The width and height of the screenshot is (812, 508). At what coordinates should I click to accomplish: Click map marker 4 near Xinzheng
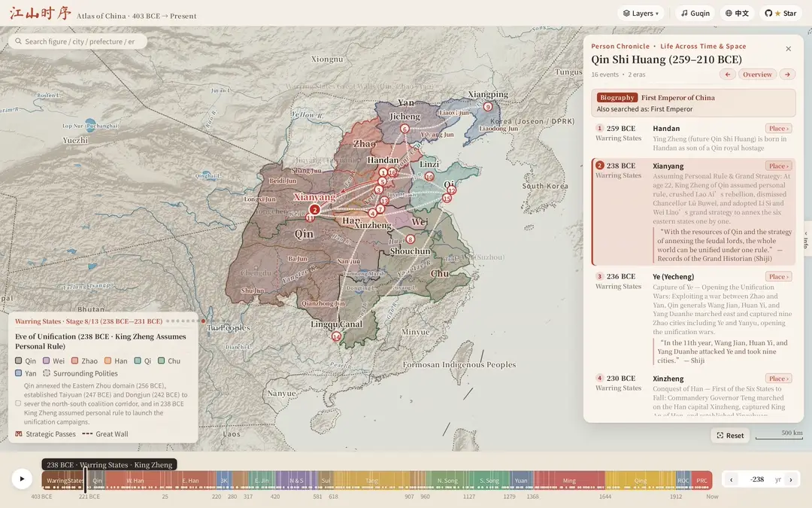coord(372,213)
